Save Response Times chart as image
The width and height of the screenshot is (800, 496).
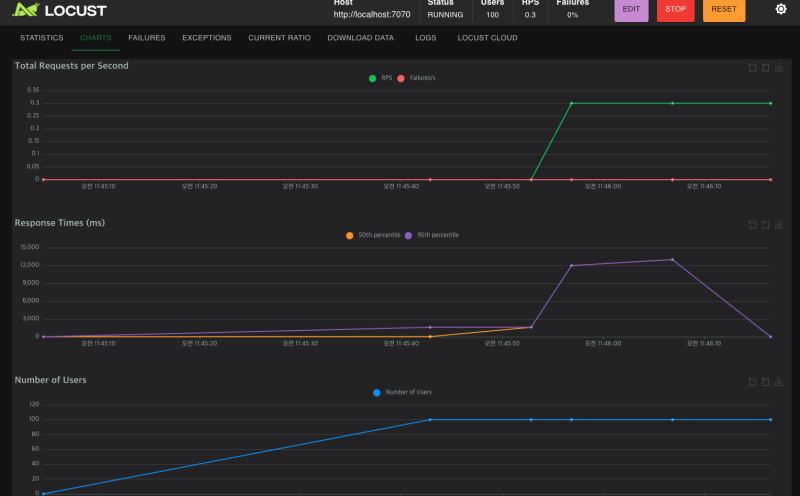coord(779,225)
